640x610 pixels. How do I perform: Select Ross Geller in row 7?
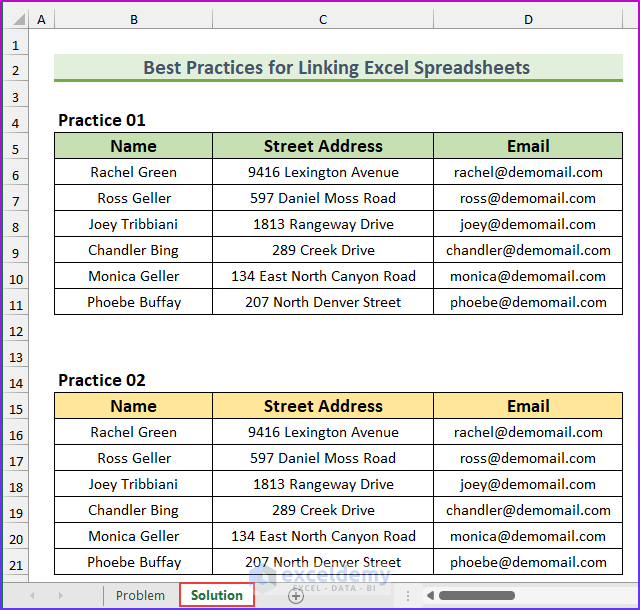pyautogui.click(x=133, y=198)
